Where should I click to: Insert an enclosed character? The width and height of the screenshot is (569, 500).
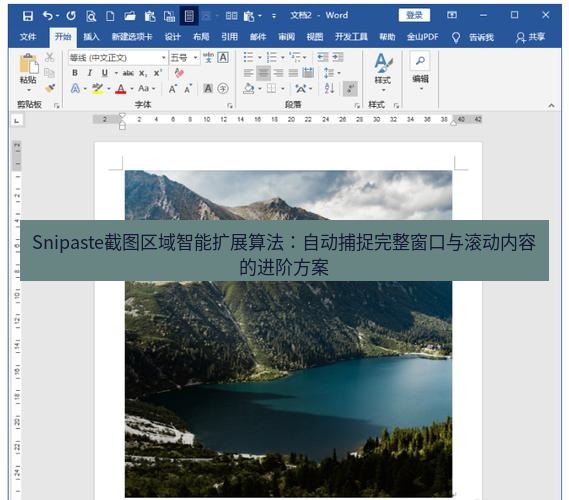point(223,88)
